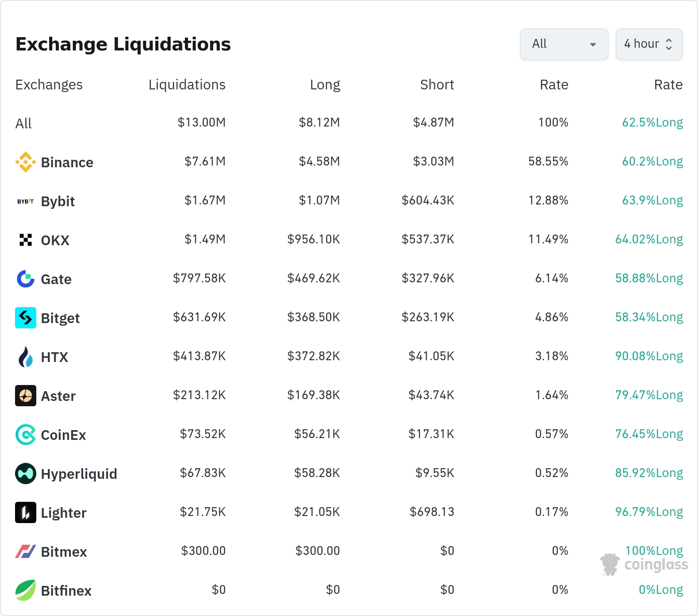Open the Binance exchange name link
The height and width of the screenshot is (616, 698).
(67, 162)
